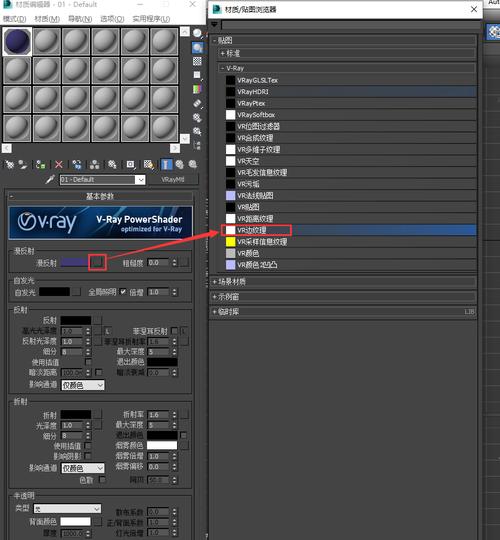Screen dimensions: 500x540
Task: Collapse the 贴图 group in browser
Action: 215,41
